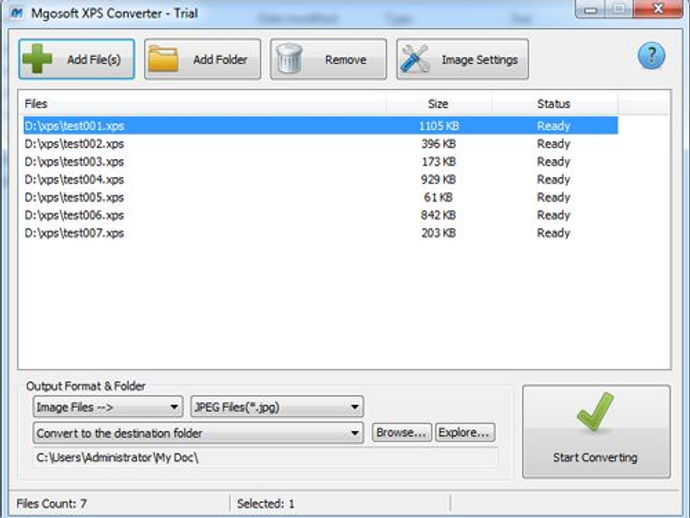Click Ready status of test005.xps row
The image size is (690, 518).
[x=554, y=198]
